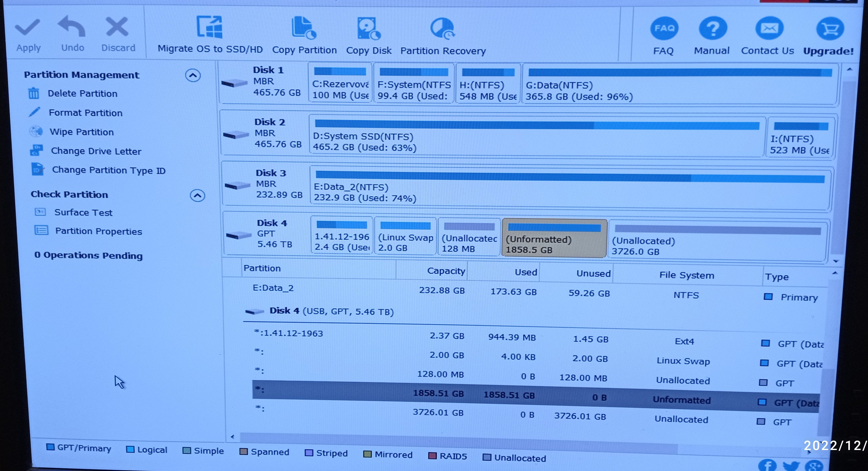The width and height of the screenshot is (868, 471).
Task: Choose Format Partition in sidebar
Action: pyautogui.click(x=85, y=113)
